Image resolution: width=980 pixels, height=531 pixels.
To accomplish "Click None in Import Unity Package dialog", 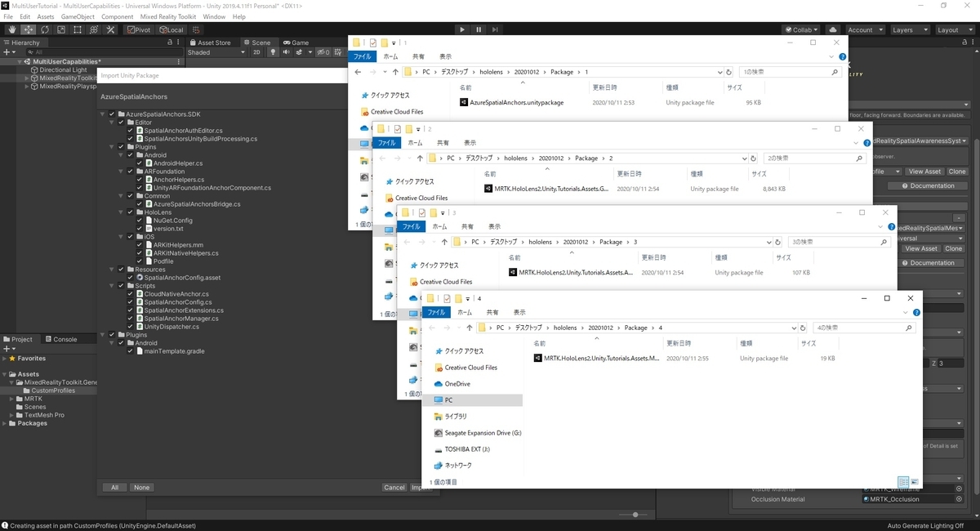I will [142, 488].
